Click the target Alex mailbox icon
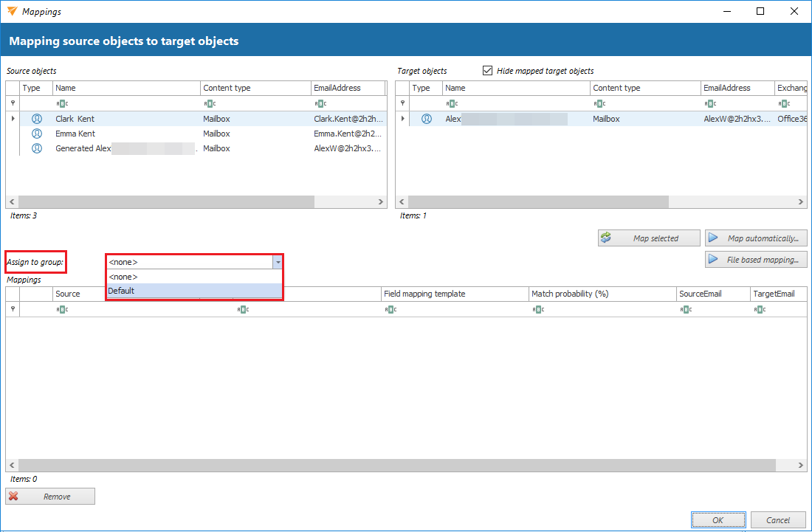 [x=427, y=119]
